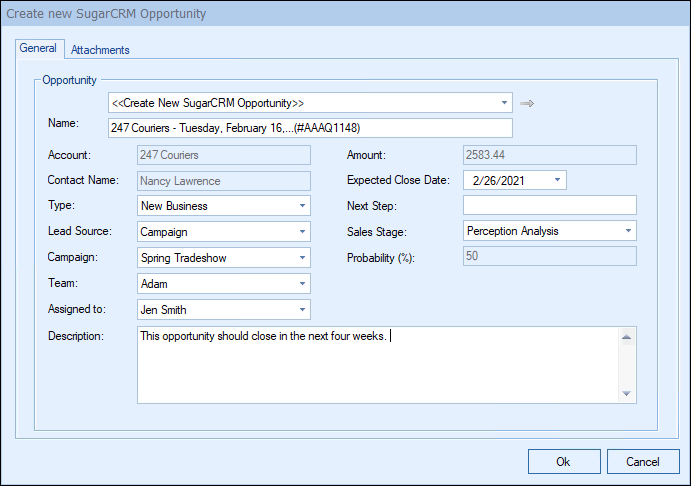Click the Probability (%) field
The height and width of the screenshot is (486, 691).
[x=549, y=257]
